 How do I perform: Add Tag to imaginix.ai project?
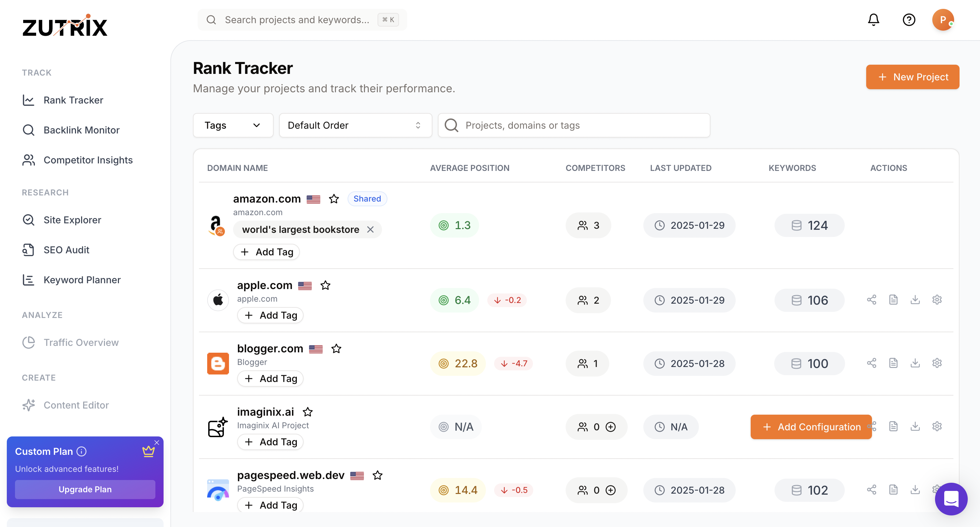(270, 442)
